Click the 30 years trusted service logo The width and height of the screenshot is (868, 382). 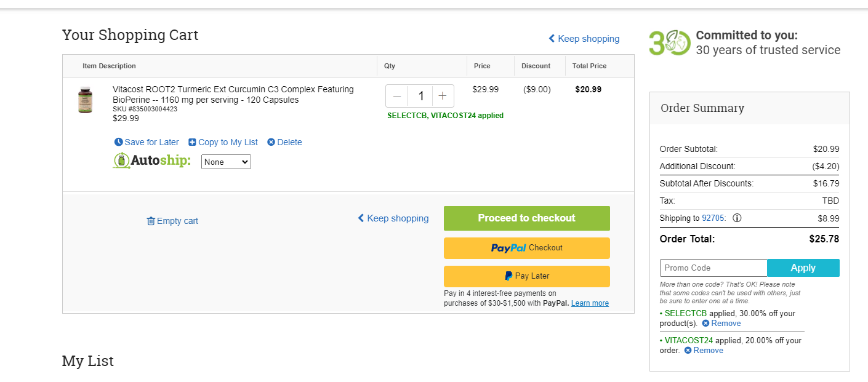click(670, 43)
